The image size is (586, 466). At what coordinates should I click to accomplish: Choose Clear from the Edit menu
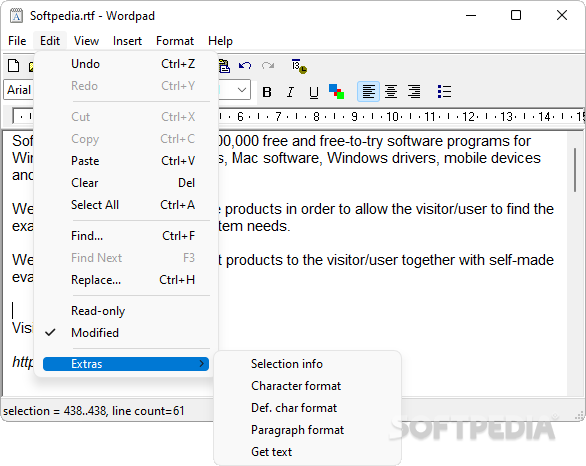(x=126, y=183)
